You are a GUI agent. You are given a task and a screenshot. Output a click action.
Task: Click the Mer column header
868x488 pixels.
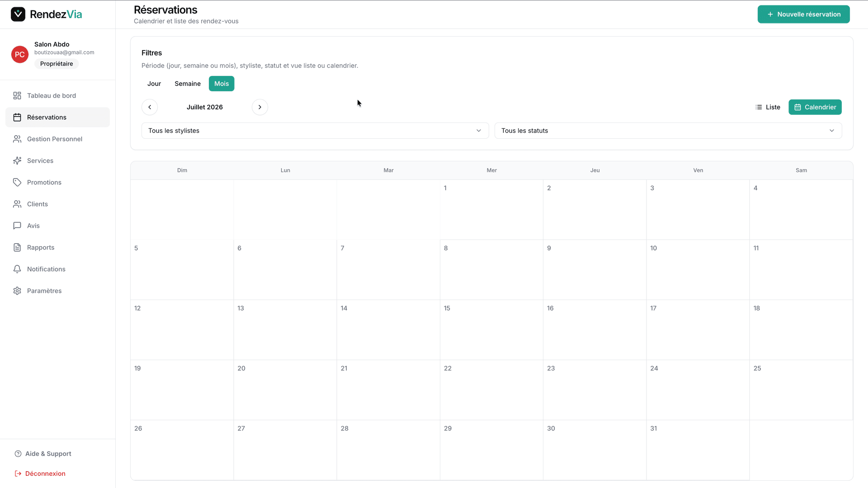[x=492, y=170]
